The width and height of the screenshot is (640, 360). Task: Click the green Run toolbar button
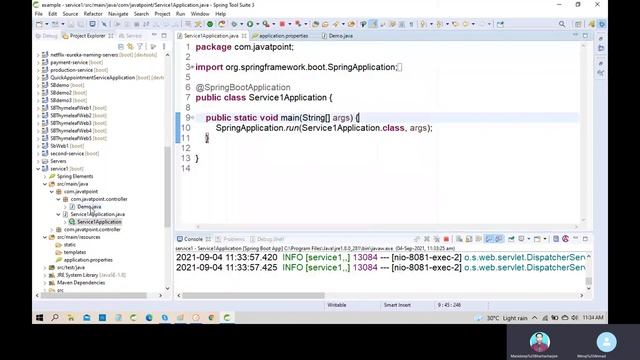250,24
